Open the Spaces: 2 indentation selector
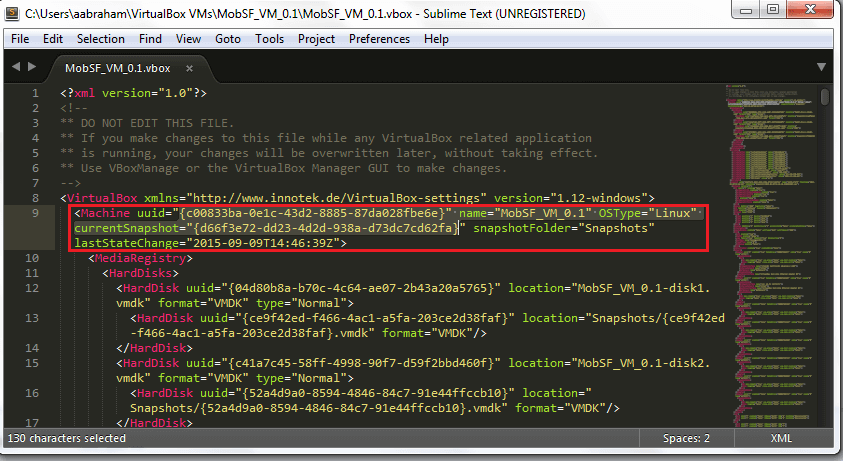Viewport: 843px width, 461px height. 685,438
